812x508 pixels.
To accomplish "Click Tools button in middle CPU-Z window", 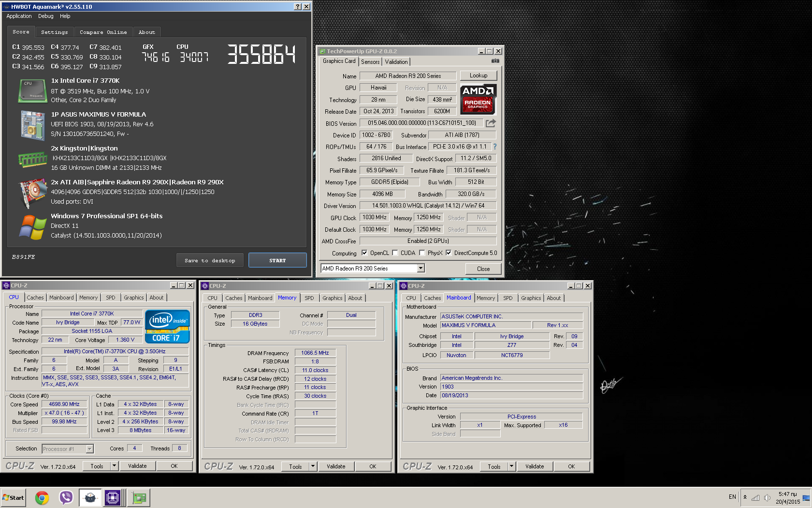I will click(295, 466).
